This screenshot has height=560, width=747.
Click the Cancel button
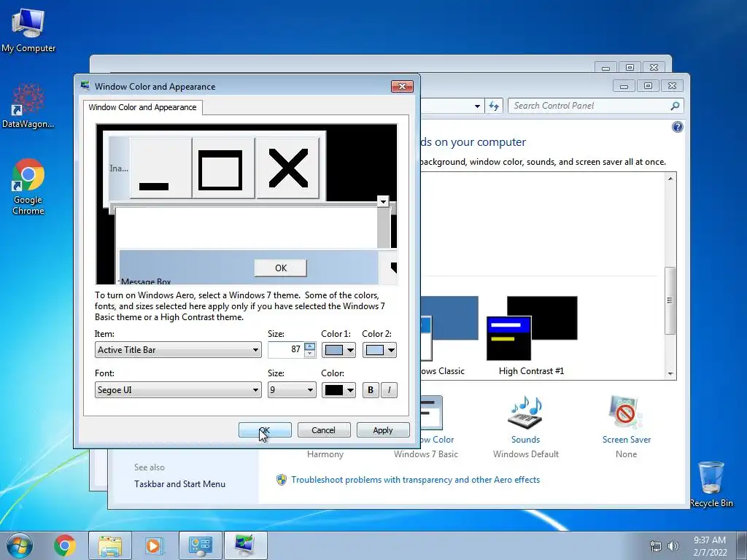click(323, 430)
